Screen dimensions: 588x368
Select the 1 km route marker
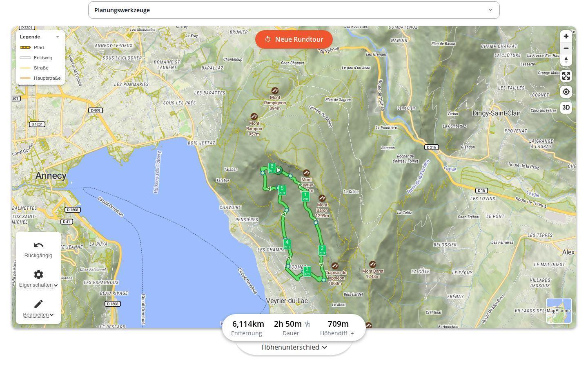tap(305, 197)
